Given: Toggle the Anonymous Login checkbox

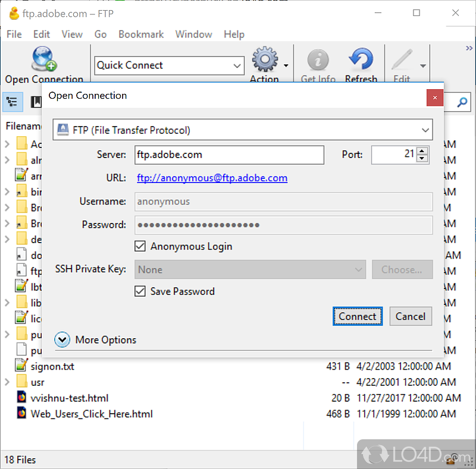Looking at the screenshot, I should (x=140, y=246).
